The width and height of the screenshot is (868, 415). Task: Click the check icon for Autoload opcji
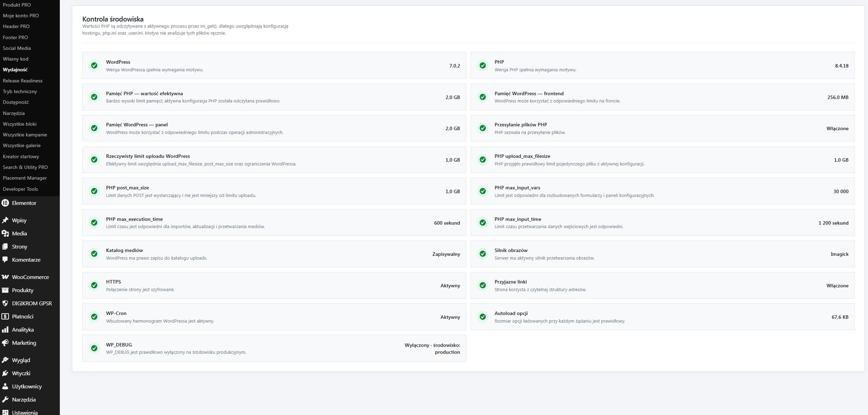coord(483,317)
